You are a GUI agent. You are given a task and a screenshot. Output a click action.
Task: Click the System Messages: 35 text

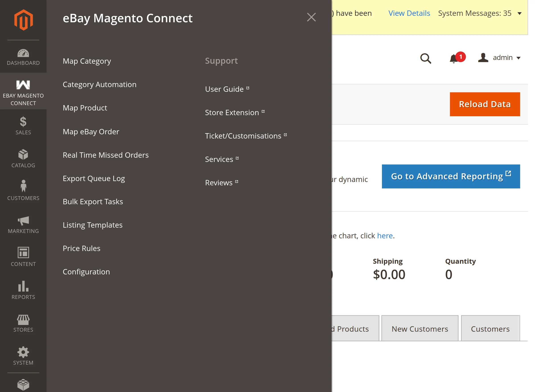tap(475, 13)
